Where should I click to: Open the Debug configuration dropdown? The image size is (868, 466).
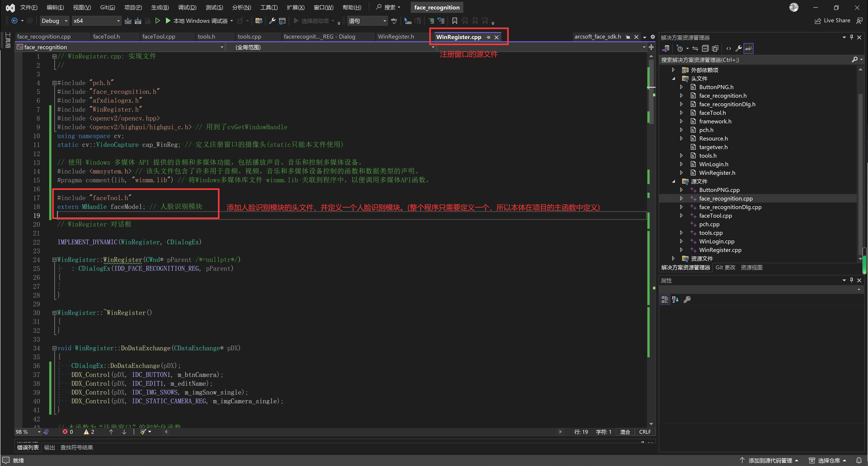[x=66, y=21]
